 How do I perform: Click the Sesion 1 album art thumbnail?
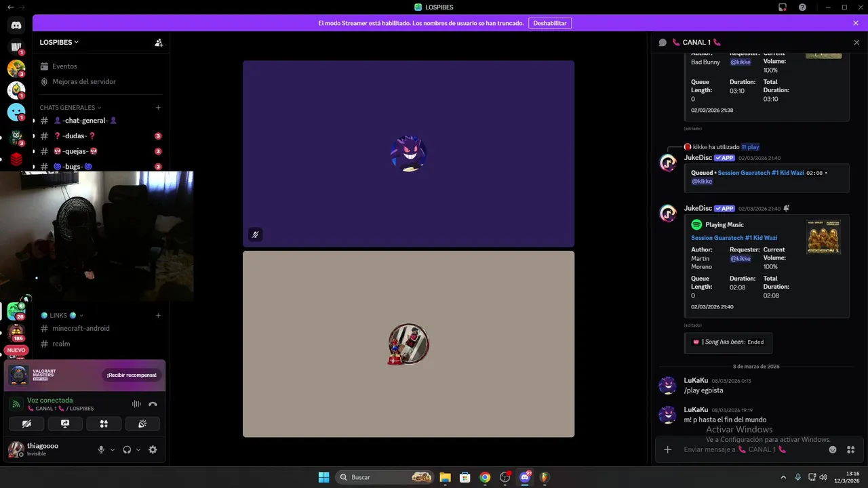tap(823, 237)
